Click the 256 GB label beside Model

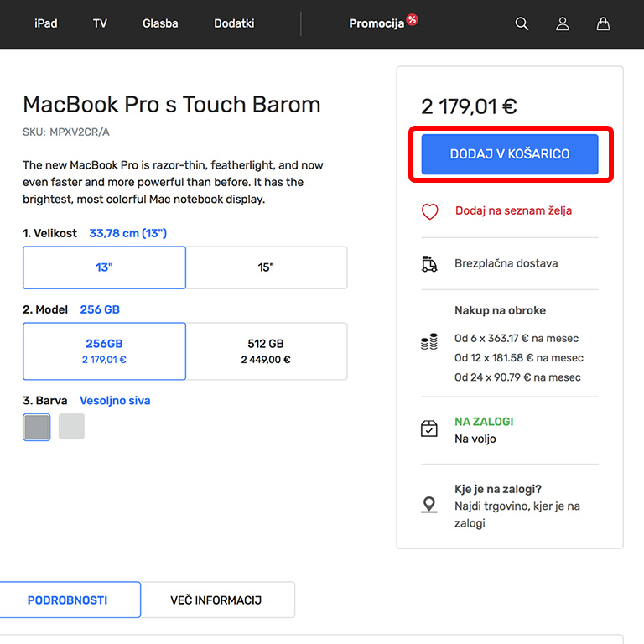pos(100,309)
